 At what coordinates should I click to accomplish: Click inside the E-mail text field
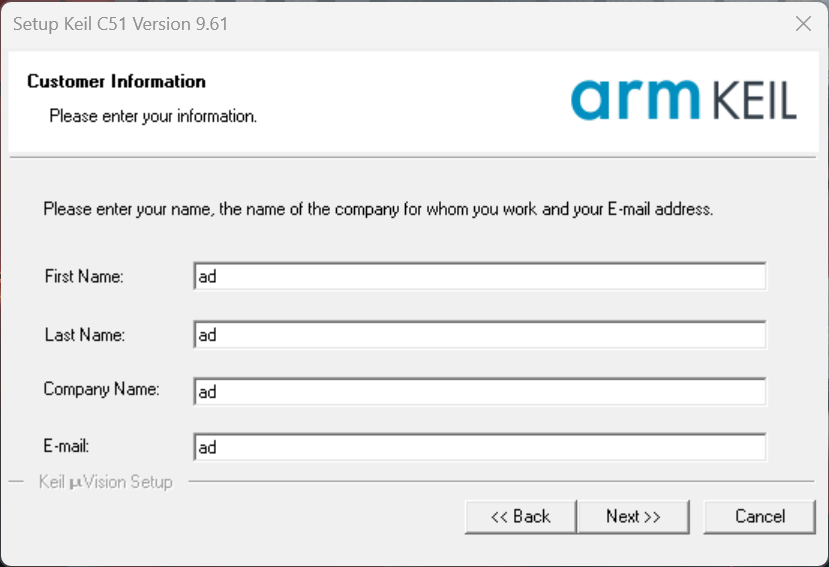click(x=480, y=448)
